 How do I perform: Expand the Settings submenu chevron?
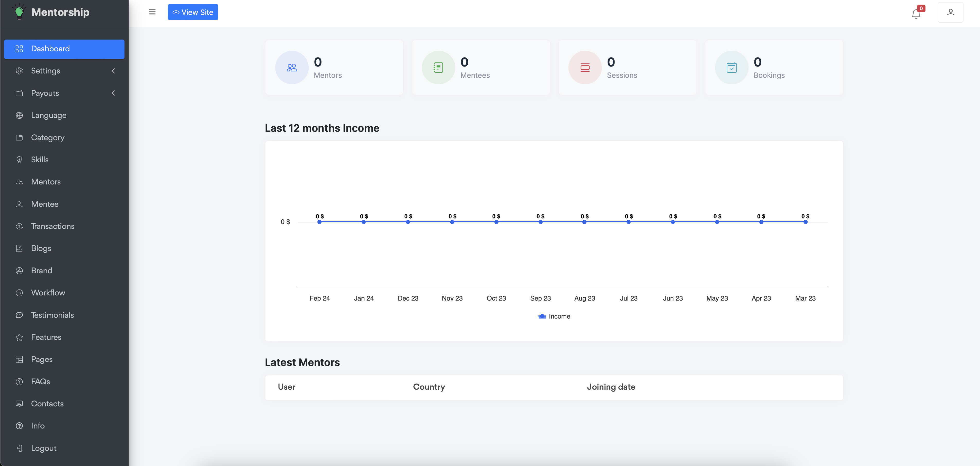(x=113, y=71)
